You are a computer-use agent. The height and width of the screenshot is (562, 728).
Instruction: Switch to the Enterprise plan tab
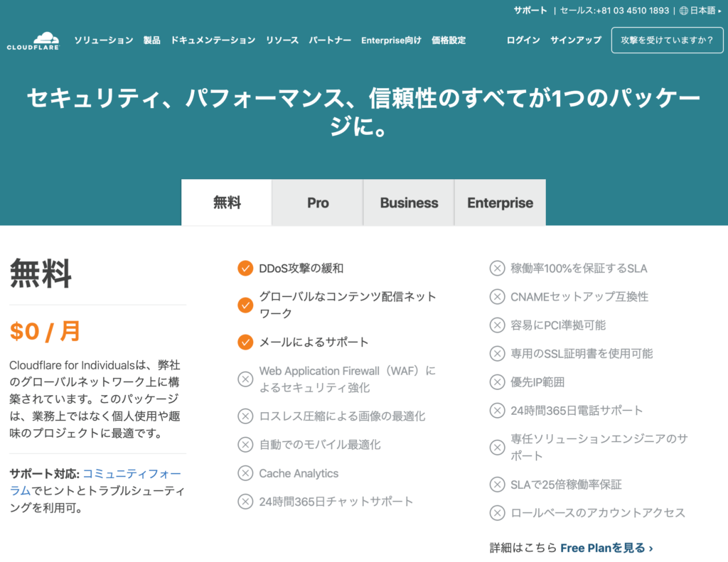click(x=500, y=202)
